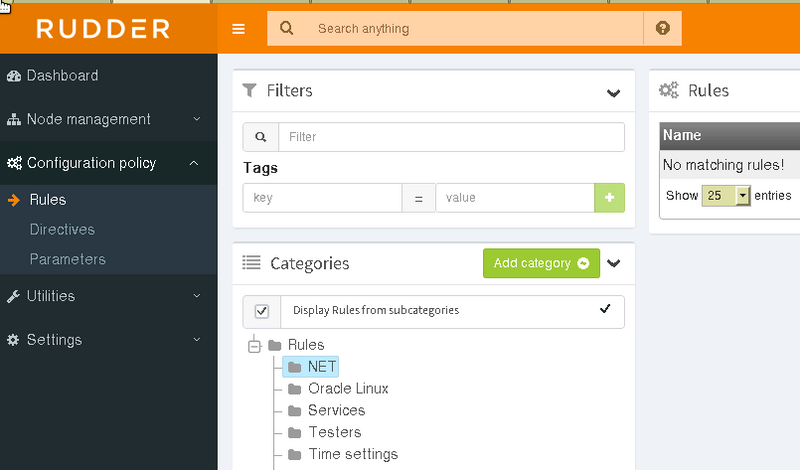Click the Utilities wrench icon
The height and width of the screenshot is (470, 800).
(x=13, y=296)
